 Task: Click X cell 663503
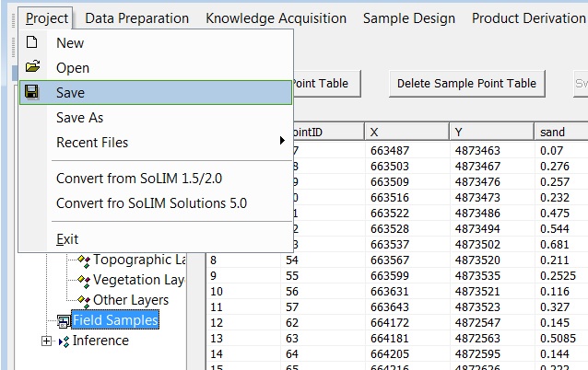point(406,167)
